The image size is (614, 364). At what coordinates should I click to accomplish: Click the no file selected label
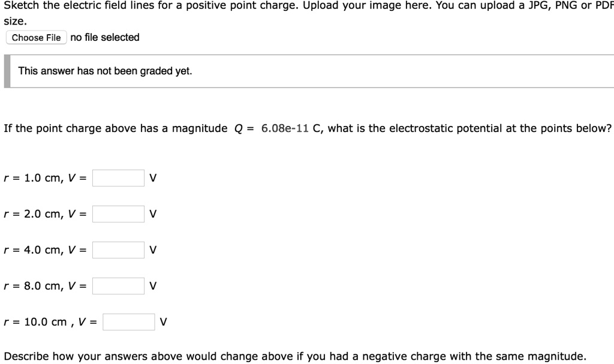click(x=104, y=37)
